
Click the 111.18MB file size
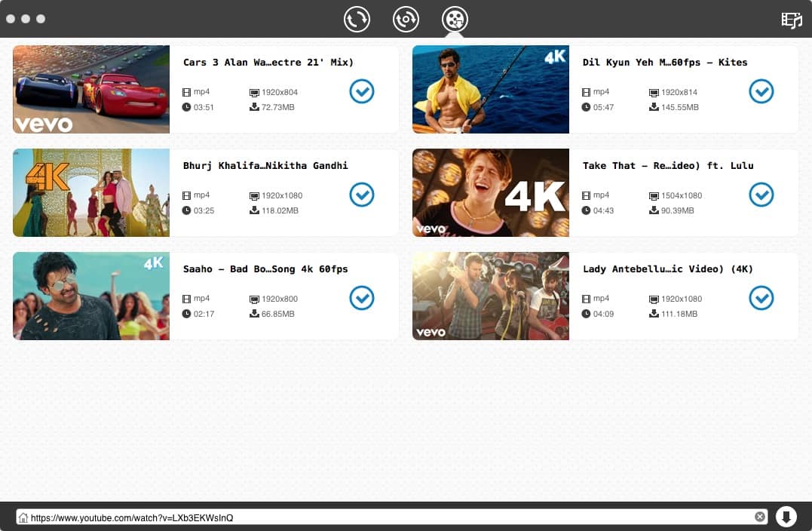pos(679,314)
